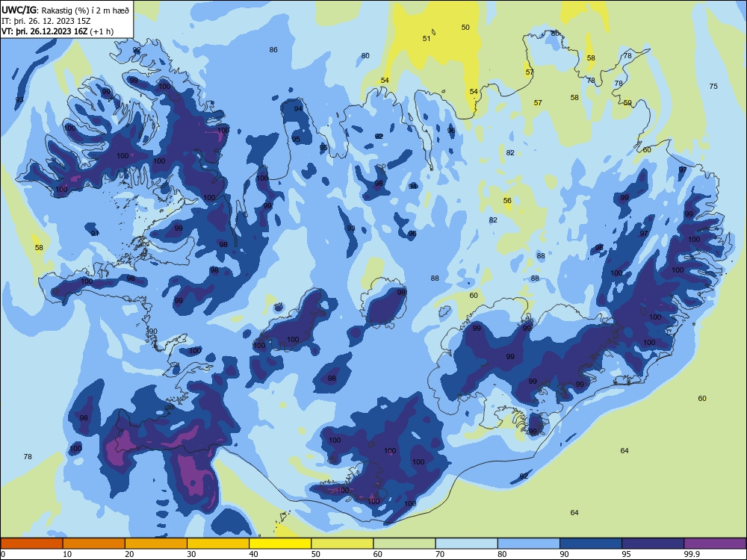Click the legend scale label "0"
747x560 pixels.
tap(3, 554)
